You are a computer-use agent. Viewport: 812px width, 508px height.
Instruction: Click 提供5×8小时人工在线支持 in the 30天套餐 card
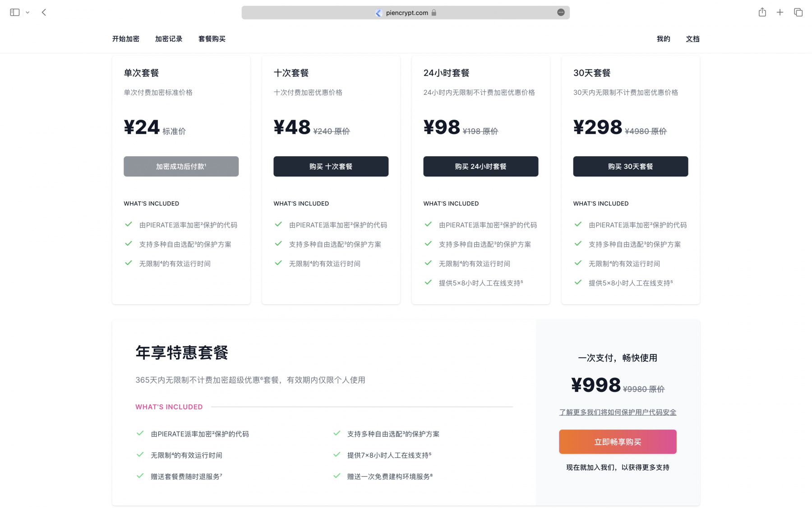coord(631,283)
